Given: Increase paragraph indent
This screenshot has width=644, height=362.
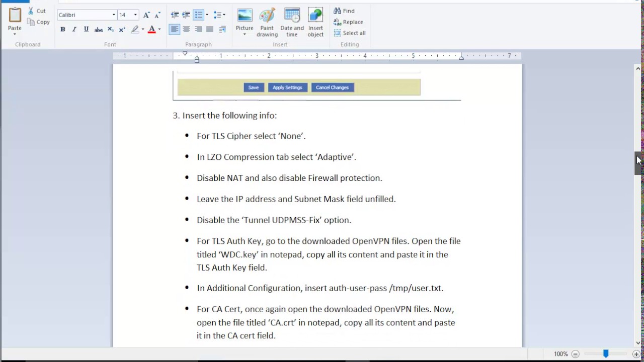Looking at the screenshot, I should coord(186,15).
